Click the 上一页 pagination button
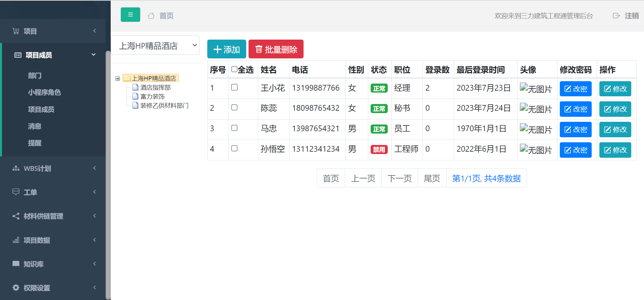 pyautogui.click(x=363, y=178)
